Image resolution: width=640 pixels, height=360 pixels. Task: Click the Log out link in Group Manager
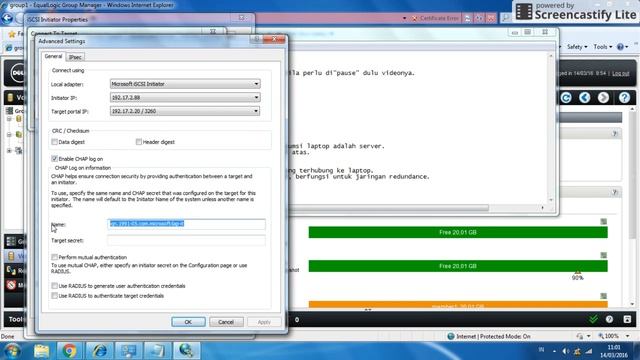pyautogui.click(x=620, y=73)
